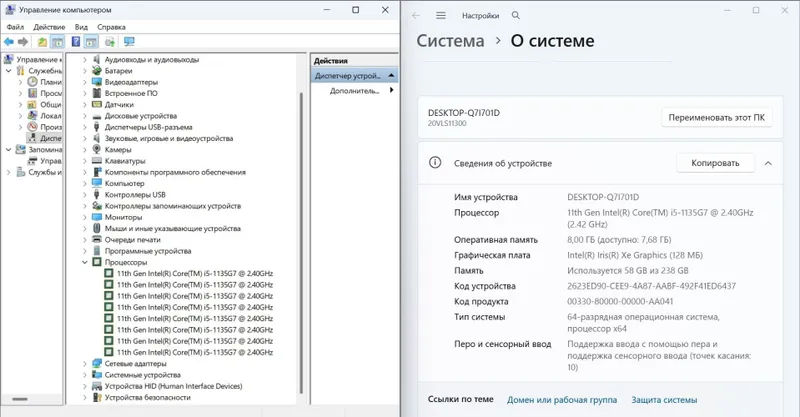Open the Вид menu
The image size is (800, 417).
81,27
